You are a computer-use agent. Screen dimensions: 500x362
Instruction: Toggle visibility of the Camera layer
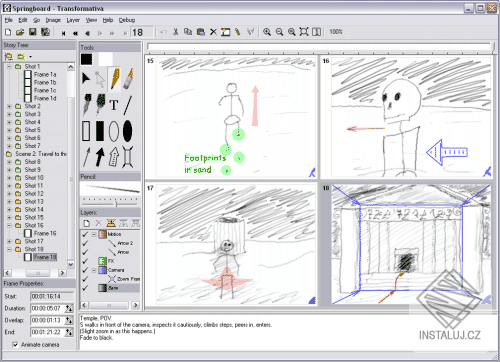point(85,270)
